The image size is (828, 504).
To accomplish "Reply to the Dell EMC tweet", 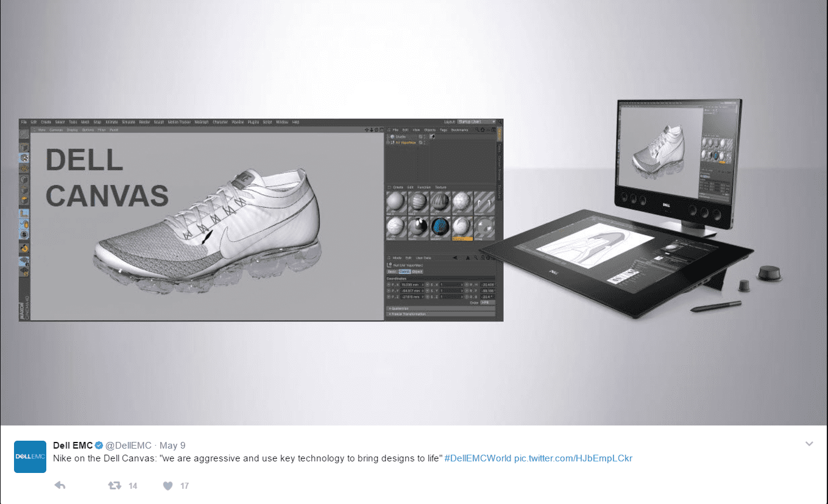I will point(60,485).
